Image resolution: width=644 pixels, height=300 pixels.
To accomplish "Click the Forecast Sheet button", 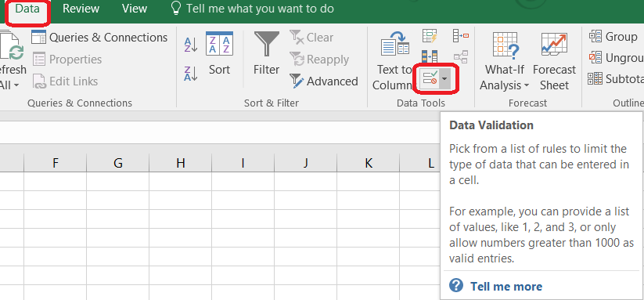I will (x=554, y=62).
